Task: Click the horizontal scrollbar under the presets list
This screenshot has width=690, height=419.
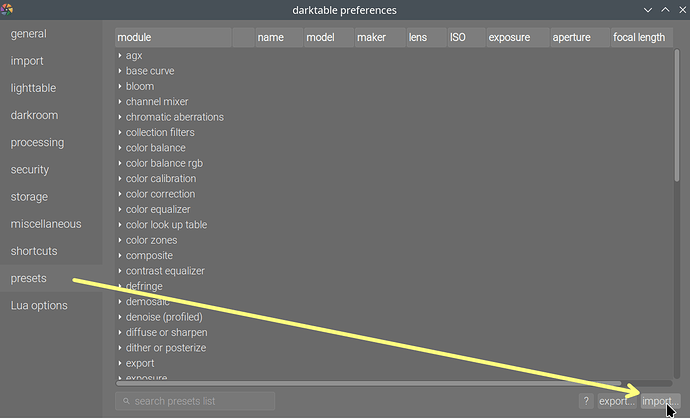Action: pyautogui.click(x=369, y=383)
